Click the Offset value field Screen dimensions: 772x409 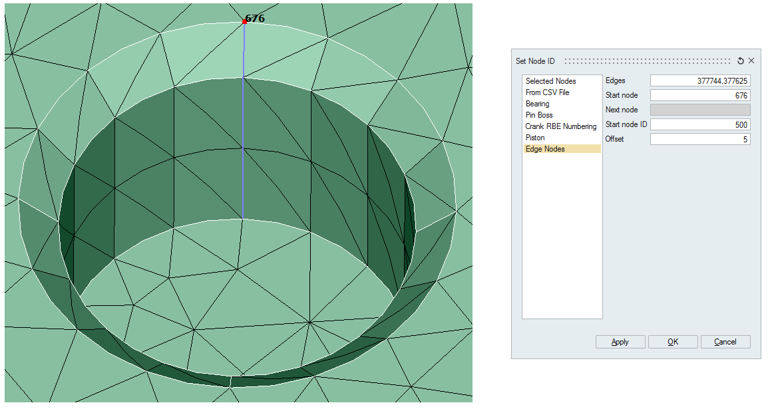tap(699, 139)
